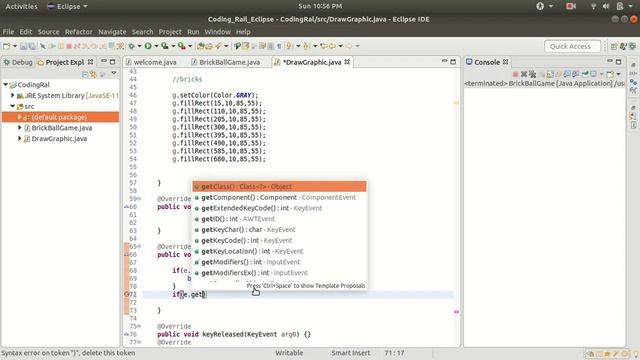Click the Save icon in toolbar
640x360 pixels.
pyautogui.click(x=23, y=46)
